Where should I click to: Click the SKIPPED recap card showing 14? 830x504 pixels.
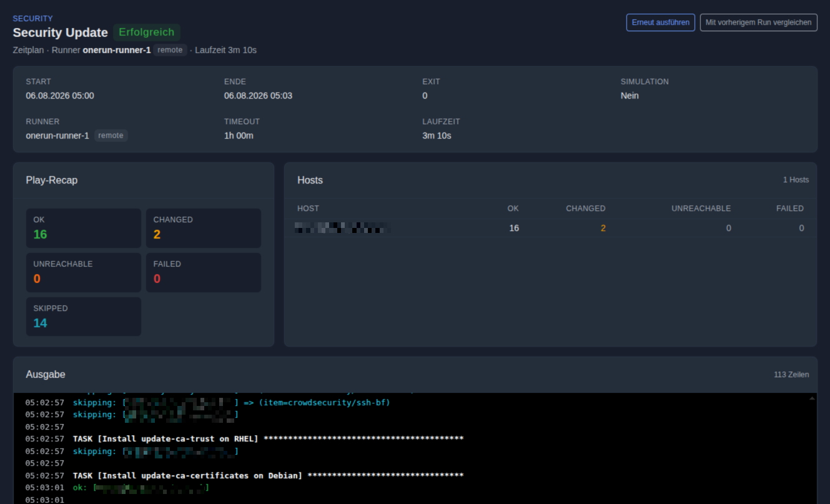pyautogui.click(x=84, y=317)
